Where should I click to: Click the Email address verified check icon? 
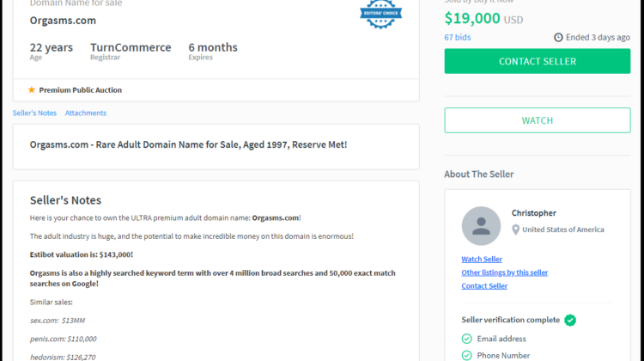pos(467,339)
